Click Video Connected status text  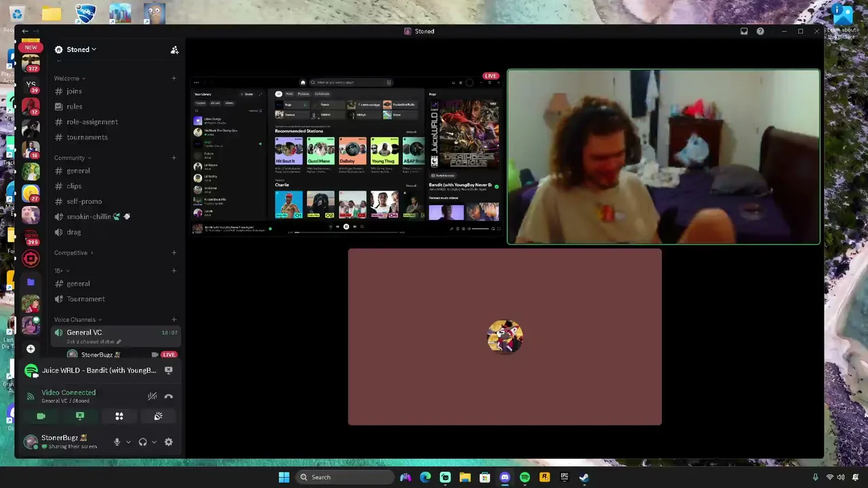(68, 392)
